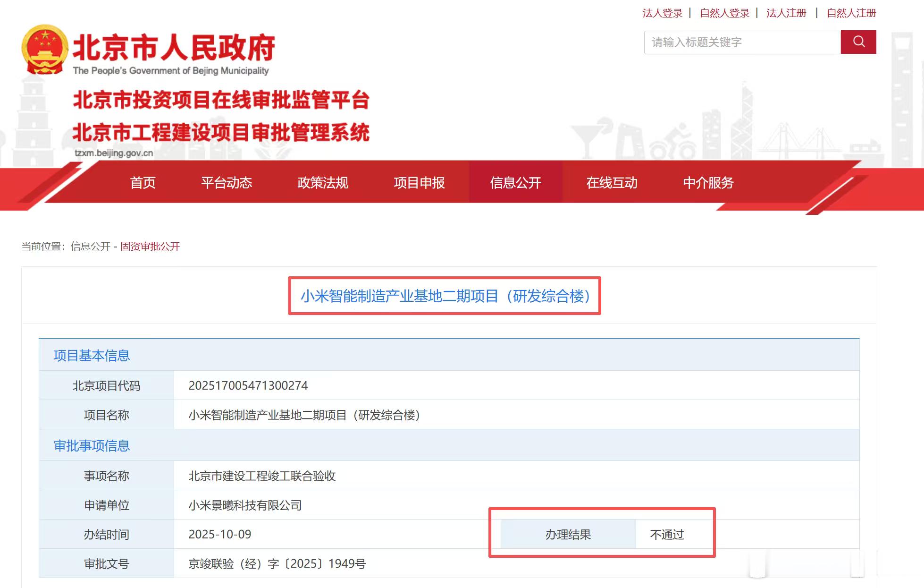924x588 pixels.
Task: Open the 项目申报 navigation item
Action: click(x=419, y=183)
